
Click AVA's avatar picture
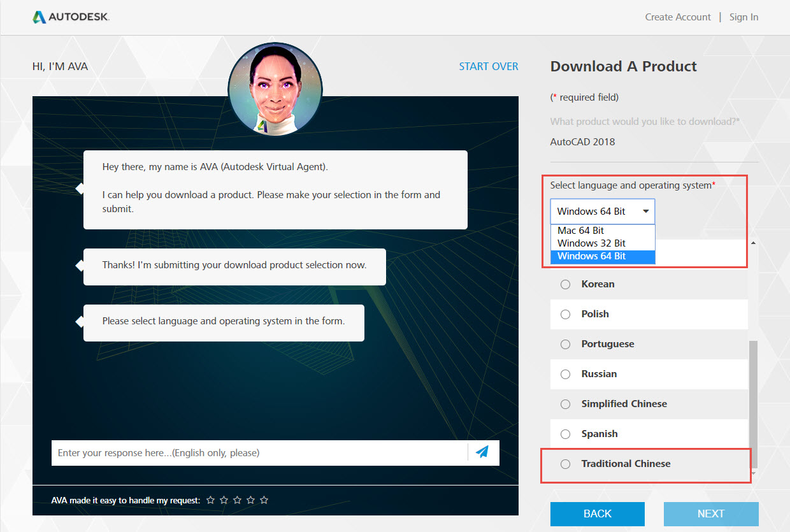(x=275, y=89)
